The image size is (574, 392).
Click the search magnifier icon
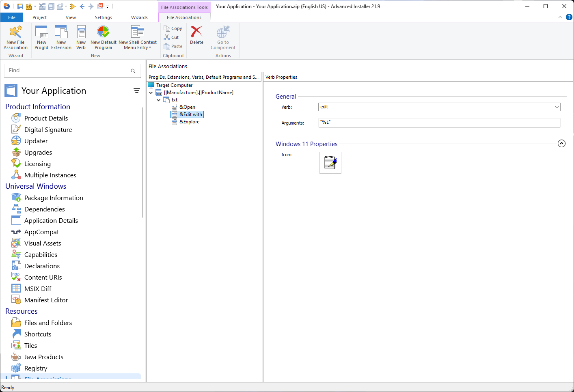(133, 71)
